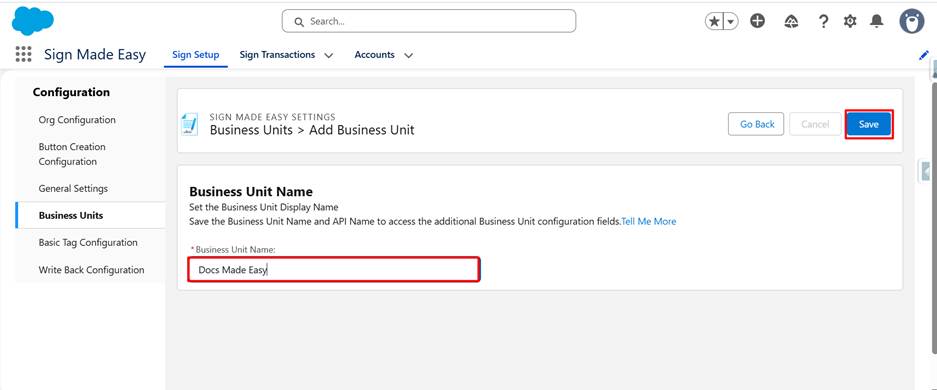Screen dimensions: 937x390
Task: Click the Go Back button
Action: [756, 124]
